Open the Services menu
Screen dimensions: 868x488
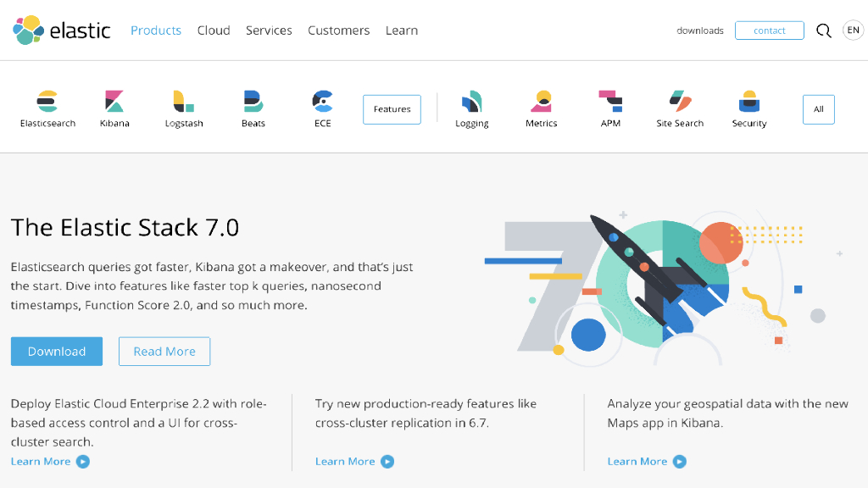[269, 30]
